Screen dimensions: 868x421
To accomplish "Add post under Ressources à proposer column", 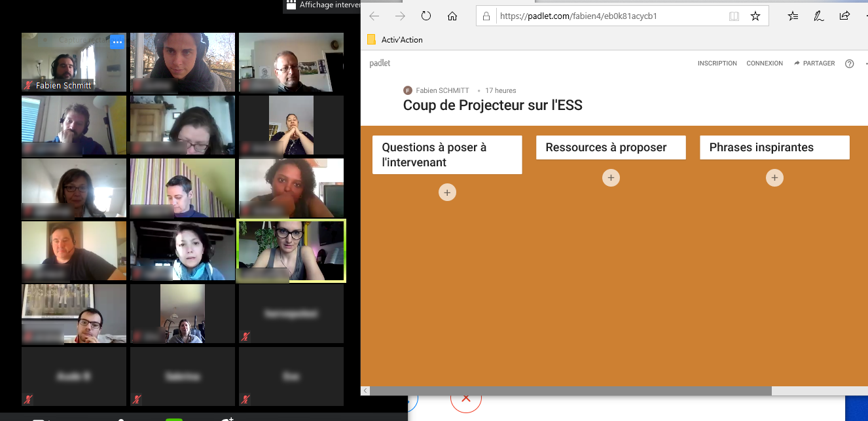I will pyautogui.click(x=611, y=178).
